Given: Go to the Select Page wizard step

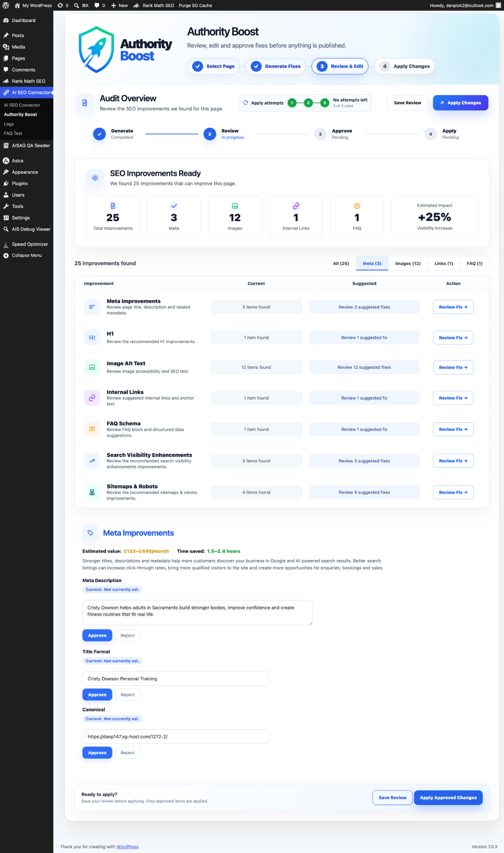Looking at the screenshot, I should [214, 66].
